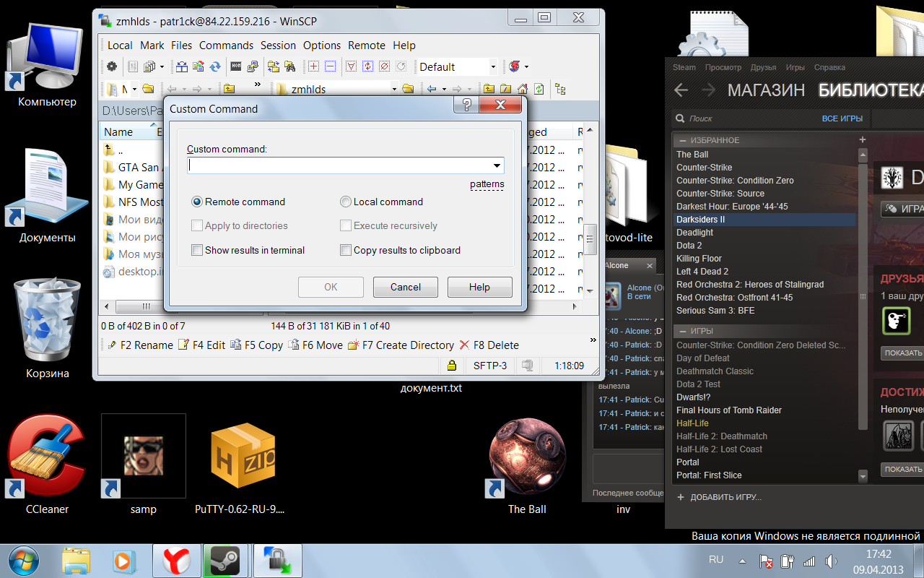
Task: Expand the hidden bottom toolbar items chevron
Action: [x=594, y=340]
